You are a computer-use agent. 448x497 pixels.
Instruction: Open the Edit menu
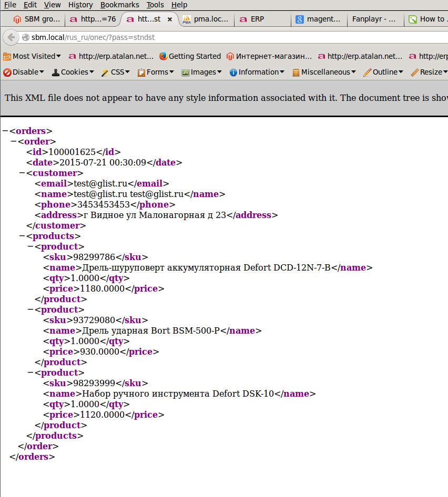coord(30,5)
